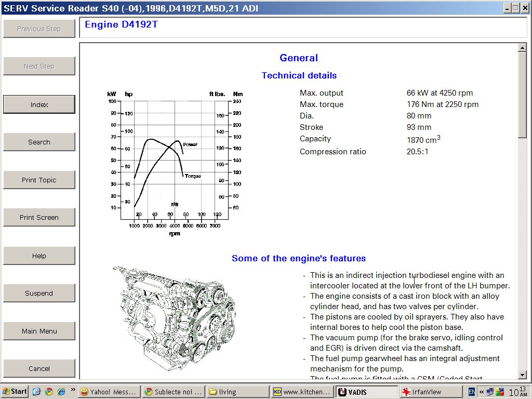Click the 93 mm stroke value
532x399 pixels.
419,127
